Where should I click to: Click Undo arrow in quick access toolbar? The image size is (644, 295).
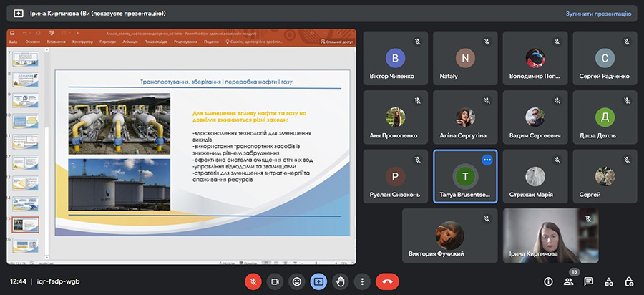24,33
